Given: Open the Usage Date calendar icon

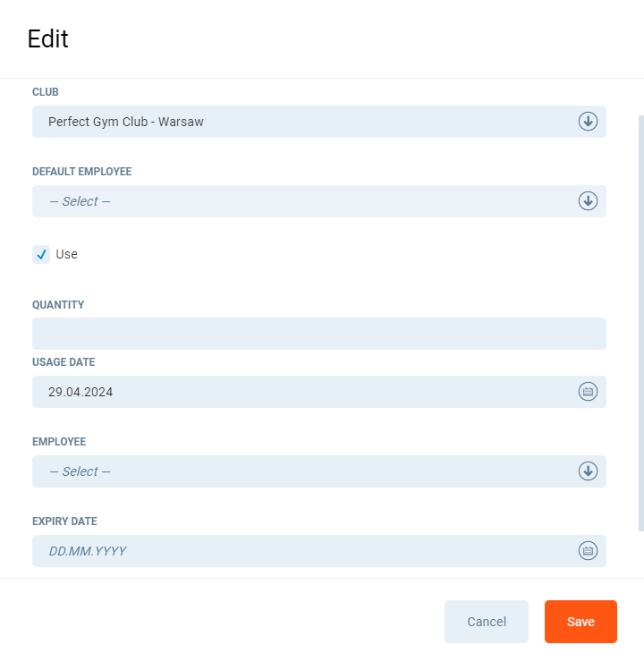Looking at the screenshot, I should pyautogui.click(x=588, y=392).
